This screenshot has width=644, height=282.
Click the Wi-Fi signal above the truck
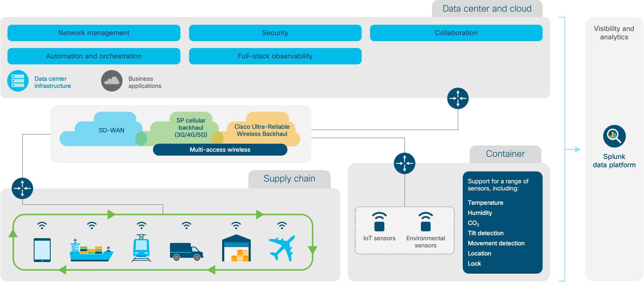[186, 225]
